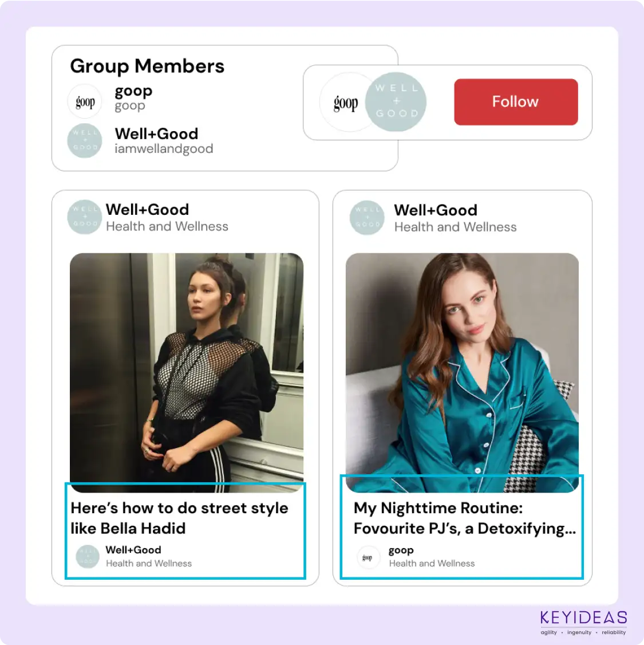This screenshot has width=644, height=645.
Task: Click small Well+Good avatar under street style title
Action: [x=88, y=556]
